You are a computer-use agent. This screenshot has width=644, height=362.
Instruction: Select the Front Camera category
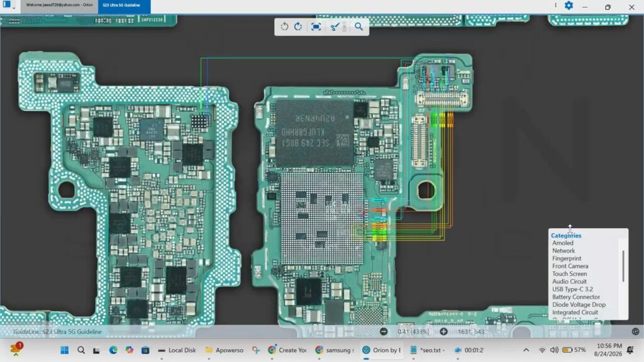click(570, 266)
